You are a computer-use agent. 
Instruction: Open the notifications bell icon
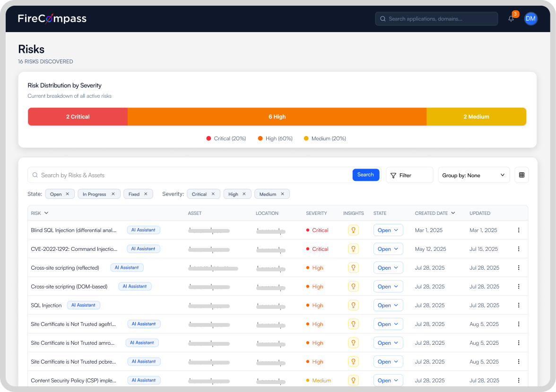coord(511,19)
